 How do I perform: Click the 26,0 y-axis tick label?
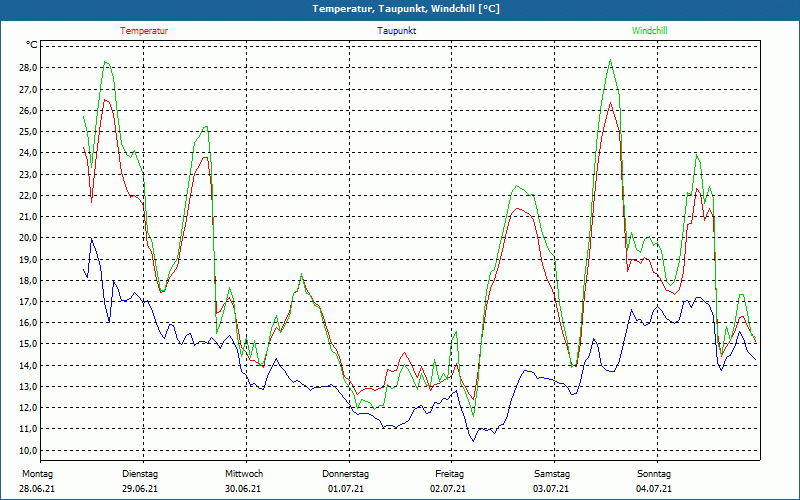click(x=27, y=110)
